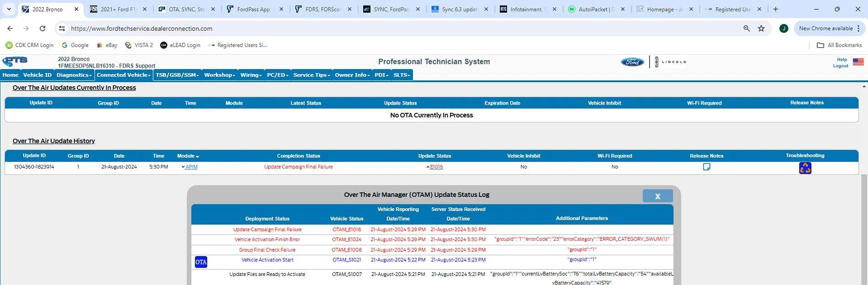Open the Vehicle ID menu item
Screen dimensions: 868x285
coord(37,75)
